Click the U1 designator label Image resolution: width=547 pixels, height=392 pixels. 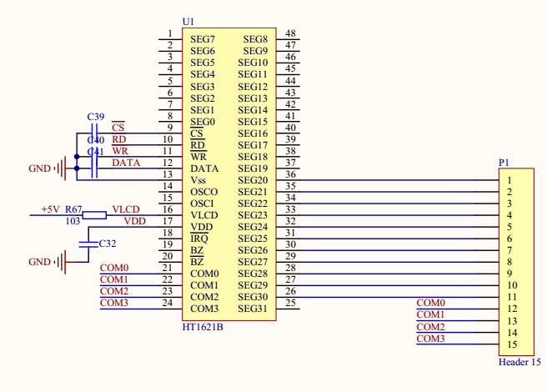click(188, 22)
